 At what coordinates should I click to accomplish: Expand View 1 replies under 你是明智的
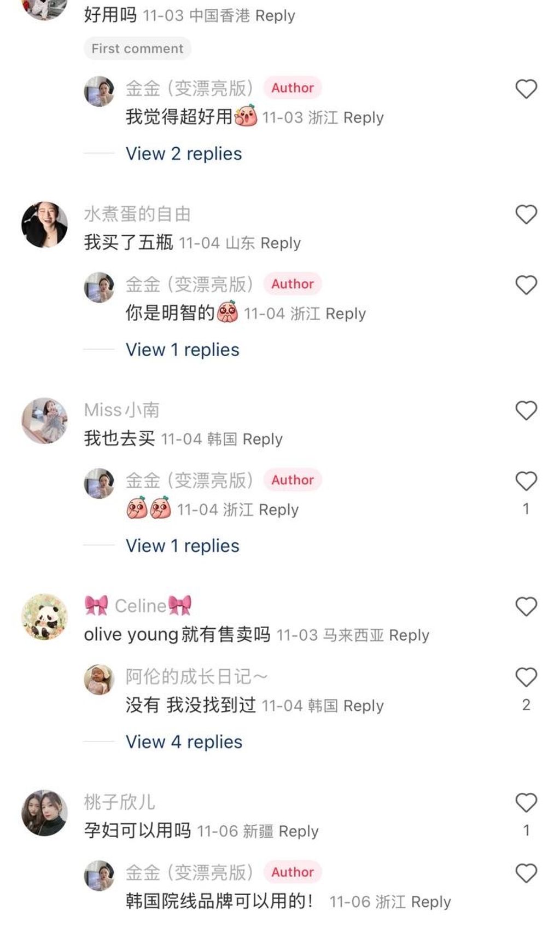coord(183,350)
